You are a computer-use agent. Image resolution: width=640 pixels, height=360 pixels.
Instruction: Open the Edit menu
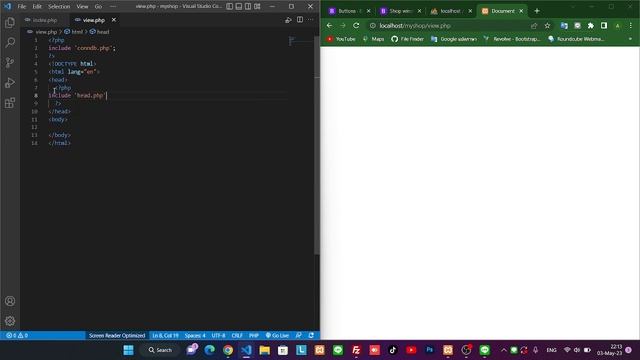[x=37, y=7]
